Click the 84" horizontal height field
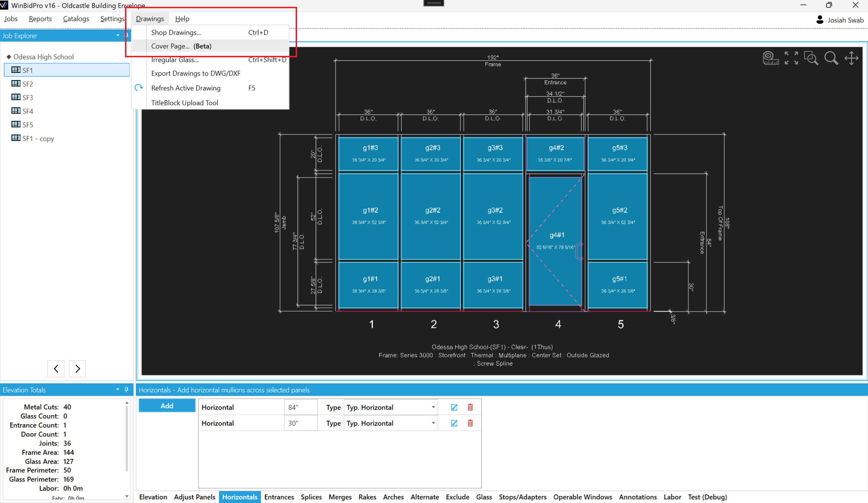The width and height of the screenshot is (868, 503). 300,407
